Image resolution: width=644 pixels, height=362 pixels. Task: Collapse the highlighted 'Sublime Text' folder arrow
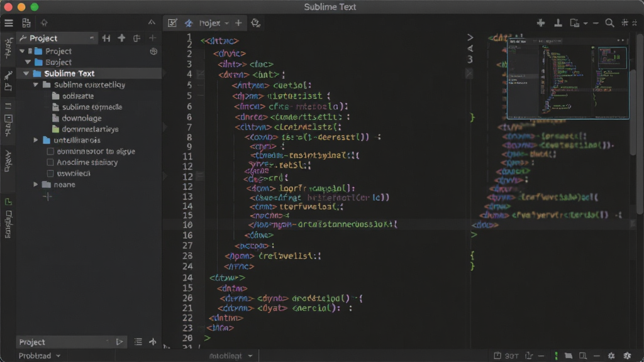coord(26,74)
